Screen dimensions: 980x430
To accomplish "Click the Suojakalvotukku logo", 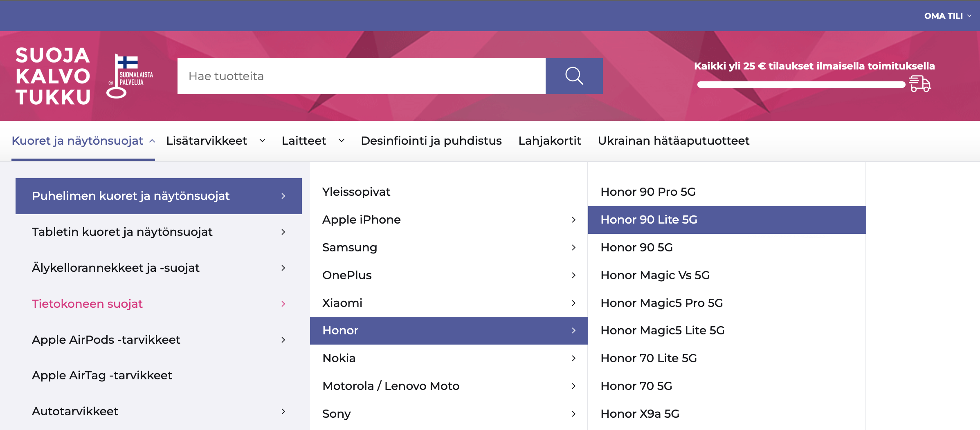I will click(x=53, y=76).
